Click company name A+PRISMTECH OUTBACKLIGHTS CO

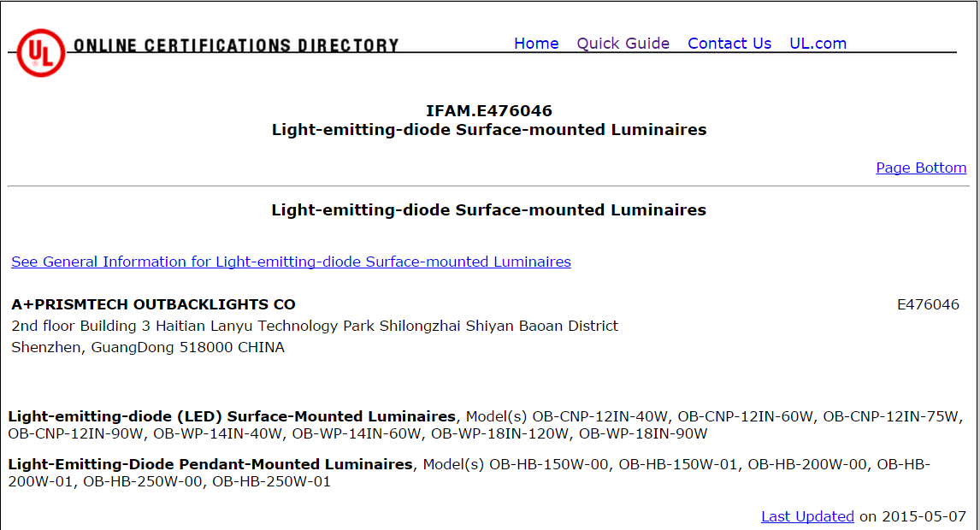153,304
